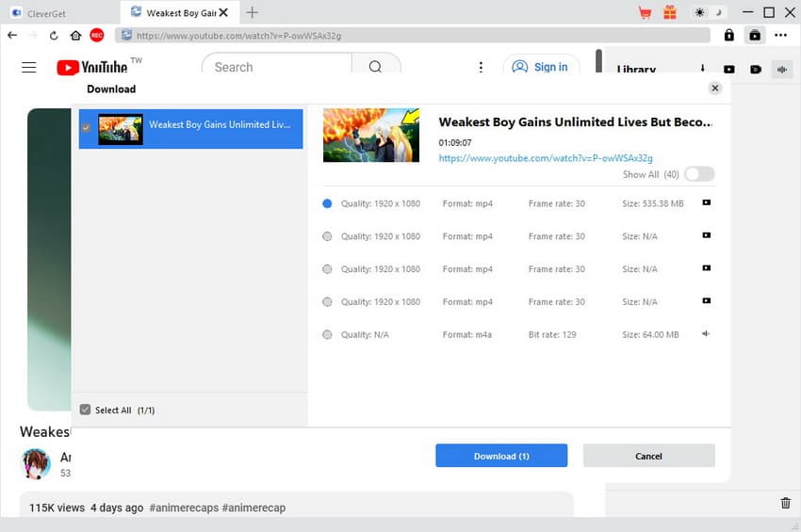Switch to the CleverGet tab
Image resolution: width=801 pixels, height=532 pixels.
point(45,13)
